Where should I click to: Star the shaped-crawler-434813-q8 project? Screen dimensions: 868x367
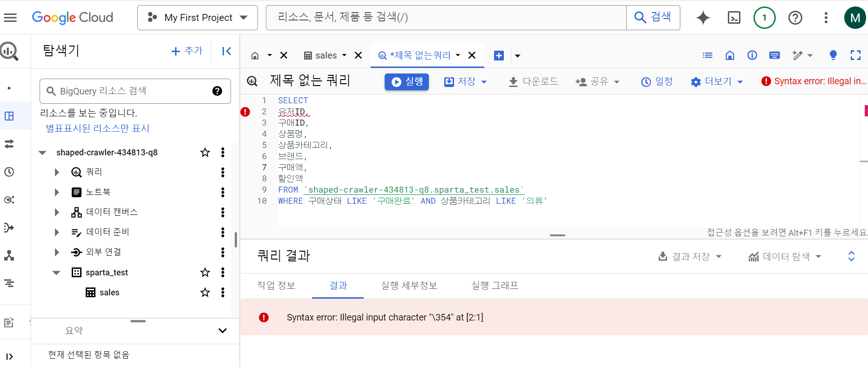(205, 153)
